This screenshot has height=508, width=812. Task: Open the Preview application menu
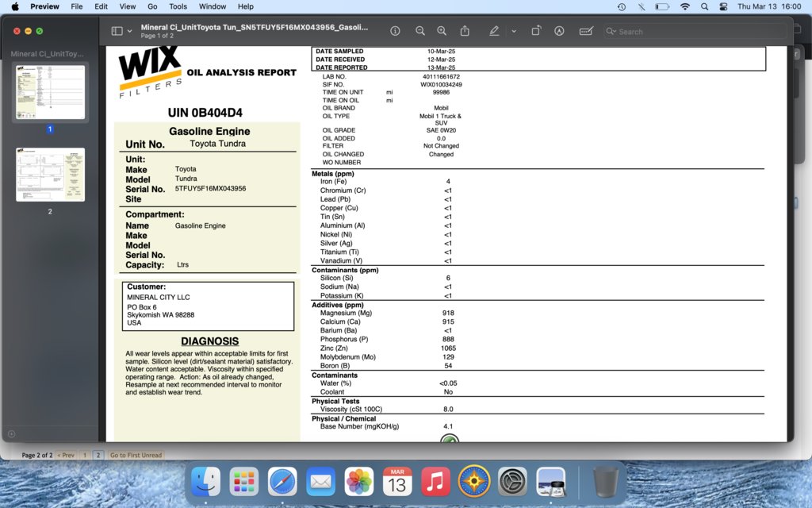click(44, 6)
